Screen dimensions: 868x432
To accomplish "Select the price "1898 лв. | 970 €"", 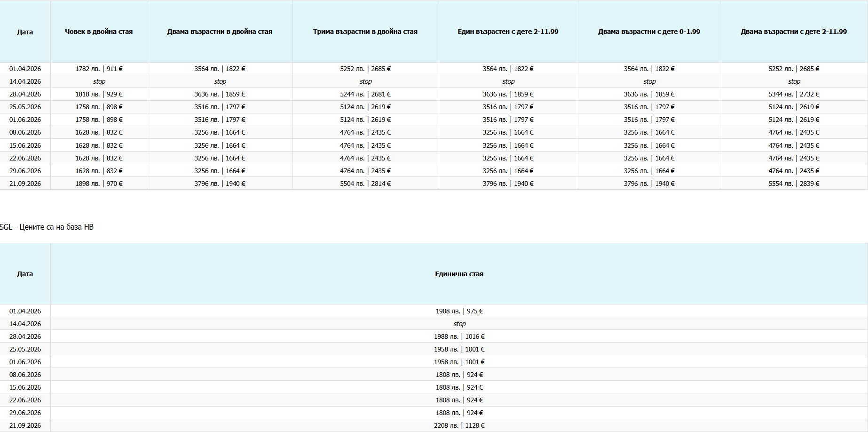I will tap(99, 184).
